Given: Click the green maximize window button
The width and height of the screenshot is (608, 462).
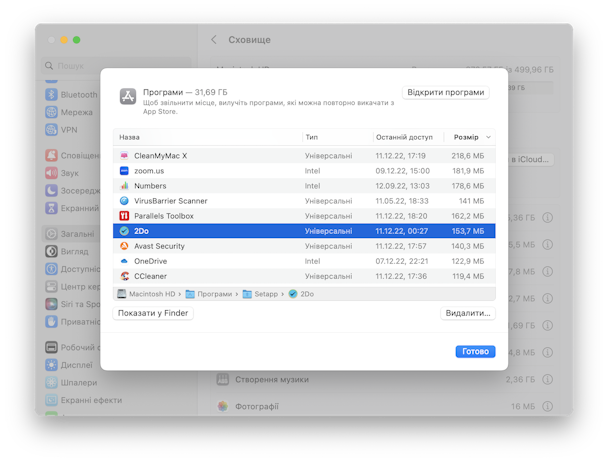Looking at the screenshot, I should click(77, 40).
